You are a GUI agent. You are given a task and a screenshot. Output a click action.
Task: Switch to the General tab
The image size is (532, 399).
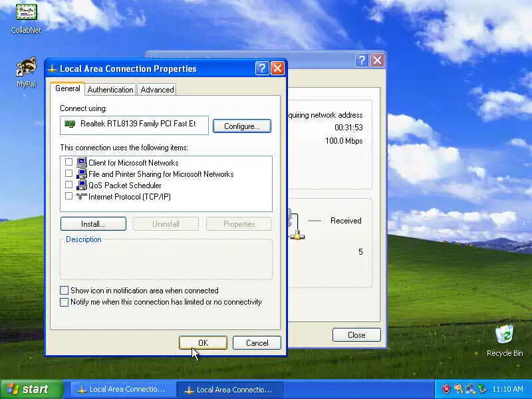coord(68,88)
